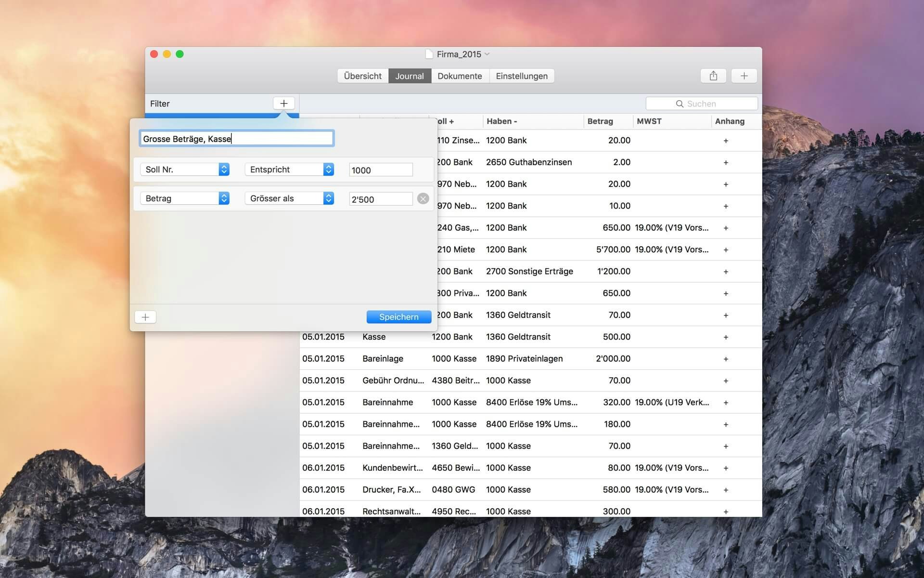Viewport: 924px width, 578px height.
Task: Open the Betrag field dropdown
Action: (185, 198)
